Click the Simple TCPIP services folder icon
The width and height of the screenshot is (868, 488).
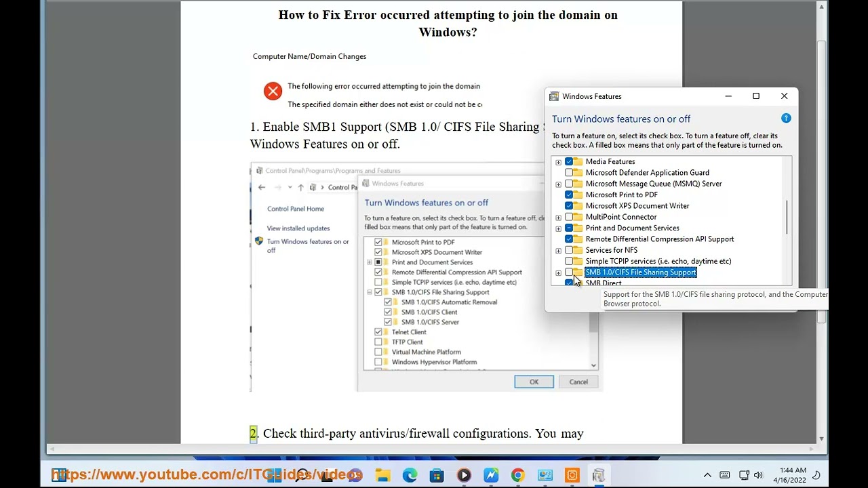578,261
